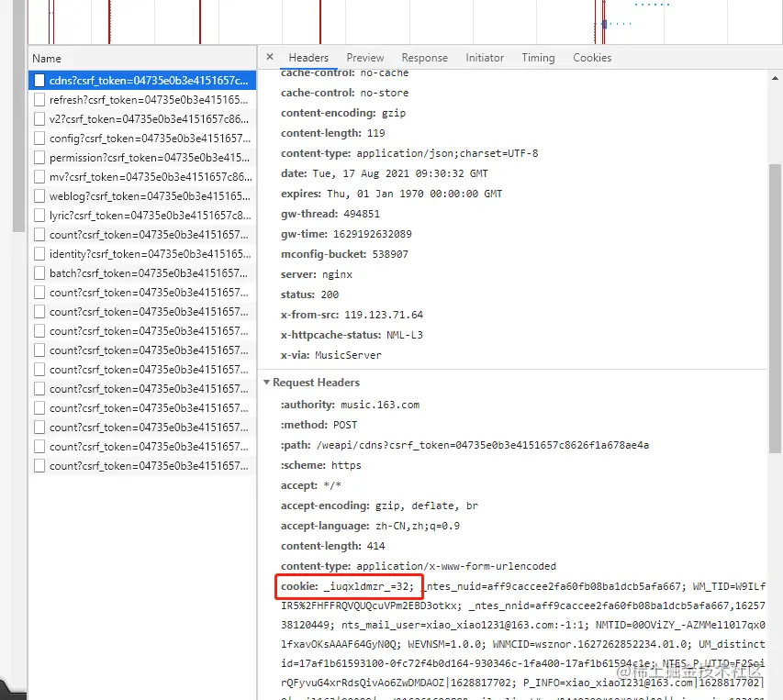Show the Cookies tab
Viewport: 783px width, 700px height.
[x=592, y=58]
